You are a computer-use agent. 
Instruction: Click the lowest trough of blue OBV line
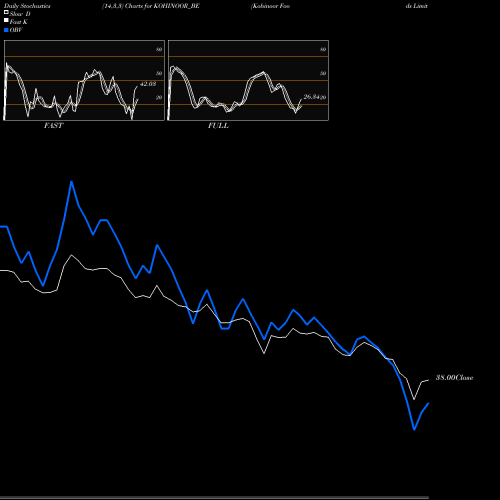(x=414, y=429)
